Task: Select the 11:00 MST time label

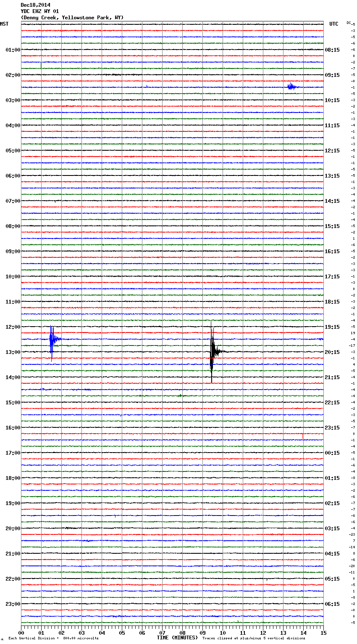Action: coord(13,301)
